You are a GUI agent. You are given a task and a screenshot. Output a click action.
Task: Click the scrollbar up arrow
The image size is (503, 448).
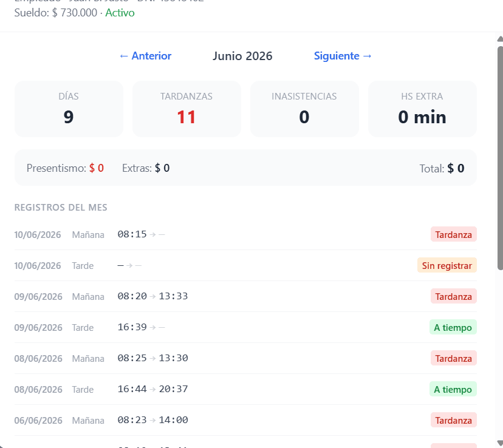500,39
